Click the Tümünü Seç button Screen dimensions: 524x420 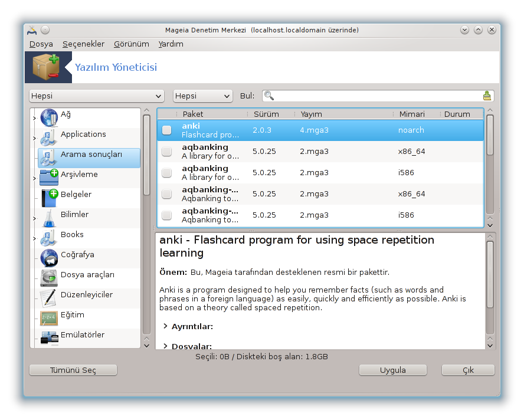tap(73, 370)
